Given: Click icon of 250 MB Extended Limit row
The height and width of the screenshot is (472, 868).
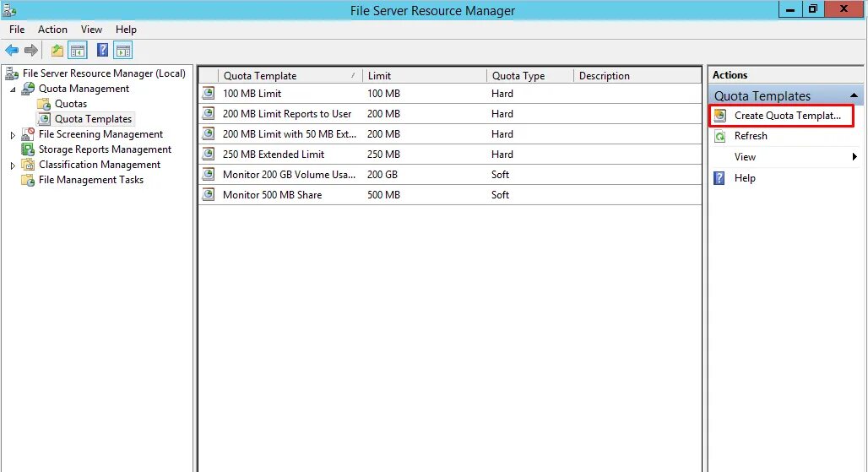Looking at the screenshot, I should tap(209, 154).
